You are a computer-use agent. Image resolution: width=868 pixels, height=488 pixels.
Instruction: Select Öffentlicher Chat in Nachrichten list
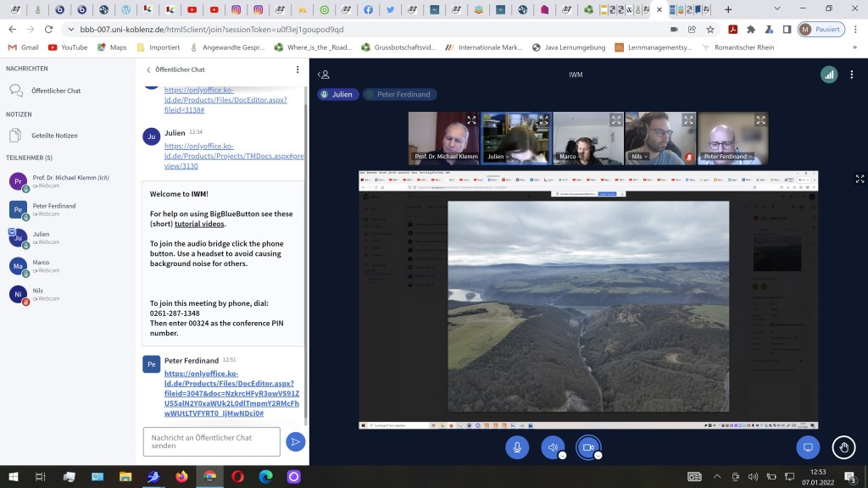pos(56,91)
